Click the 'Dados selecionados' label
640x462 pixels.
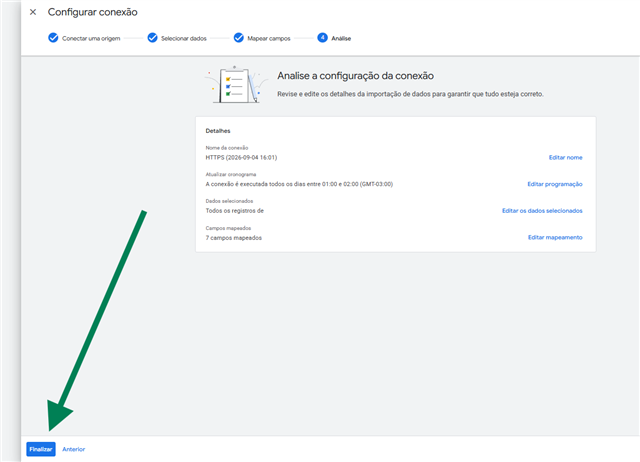point(229,201)
